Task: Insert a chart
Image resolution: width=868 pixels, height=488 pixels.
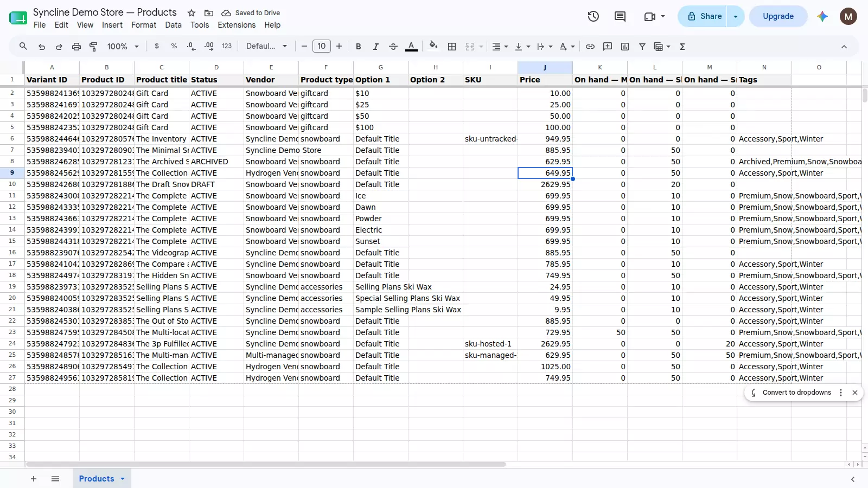Action: click(625, 47)
